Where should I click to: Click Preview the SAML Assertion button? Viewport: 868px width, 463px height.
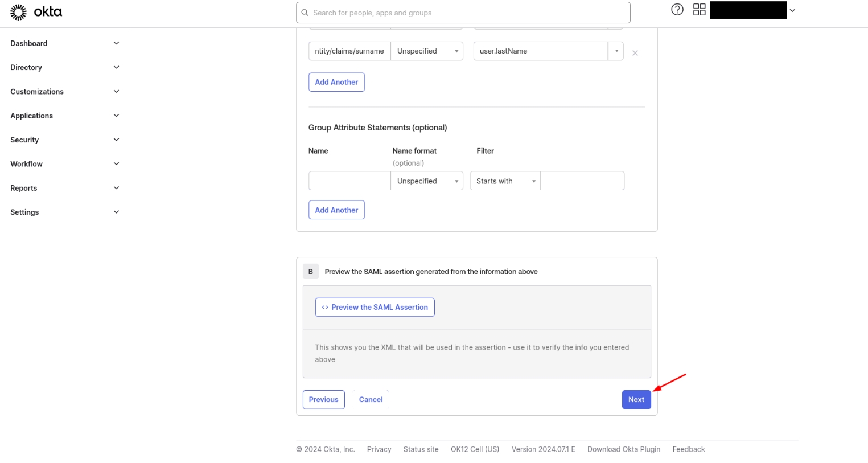[x=375, y=307]
